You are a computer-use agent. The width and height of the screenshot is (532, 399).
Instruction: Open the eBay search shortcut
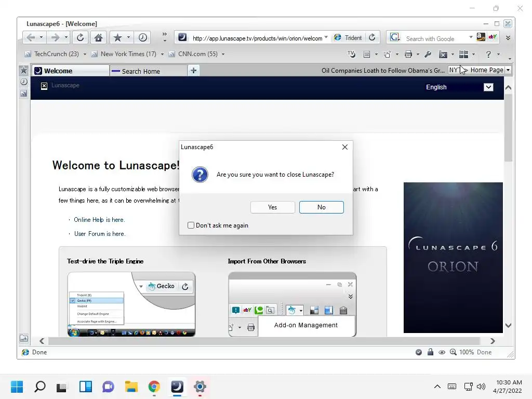pos(493,37)
